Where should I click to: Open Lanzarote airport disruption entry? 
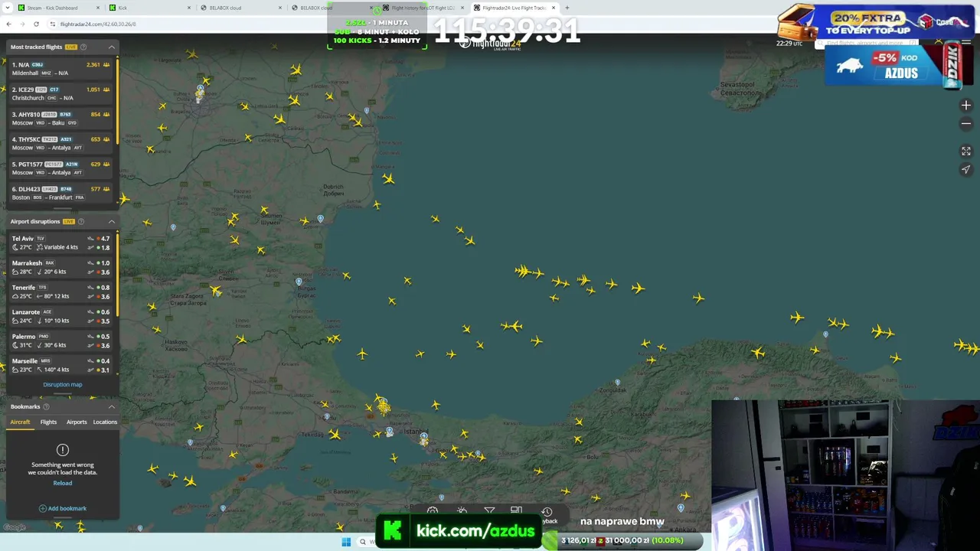point(61,316)
